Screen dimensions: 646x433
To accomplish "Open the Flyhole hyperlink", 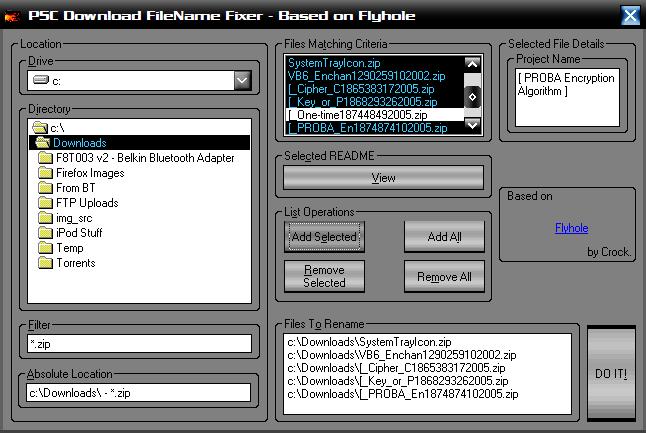I will coord(571,228).
